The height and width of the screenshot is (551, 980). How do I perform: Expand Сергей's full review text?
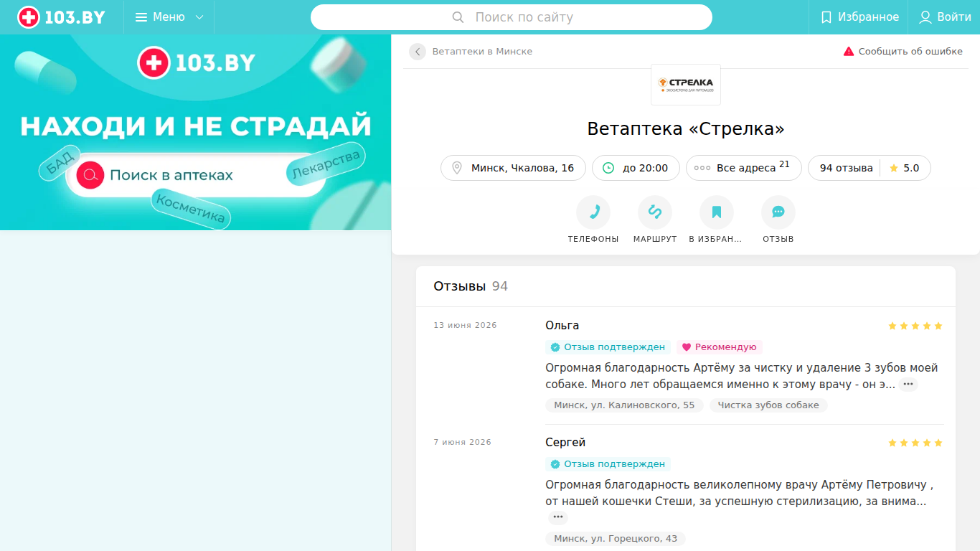point(558,517)
